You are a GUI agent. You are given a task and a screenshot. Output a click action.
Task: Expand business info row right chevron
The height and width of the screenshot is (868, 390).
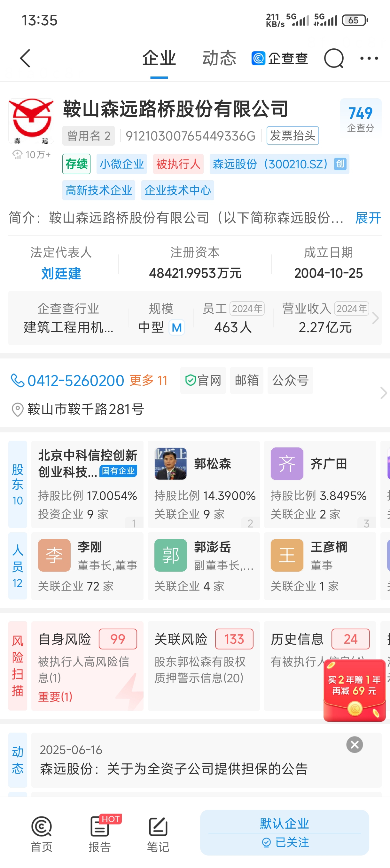click(376, 318)
